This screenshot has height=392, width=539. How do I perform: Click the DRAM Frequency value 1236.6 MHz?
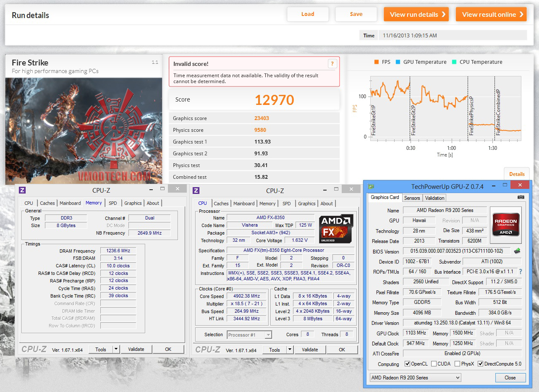click(x=118, y=251)
